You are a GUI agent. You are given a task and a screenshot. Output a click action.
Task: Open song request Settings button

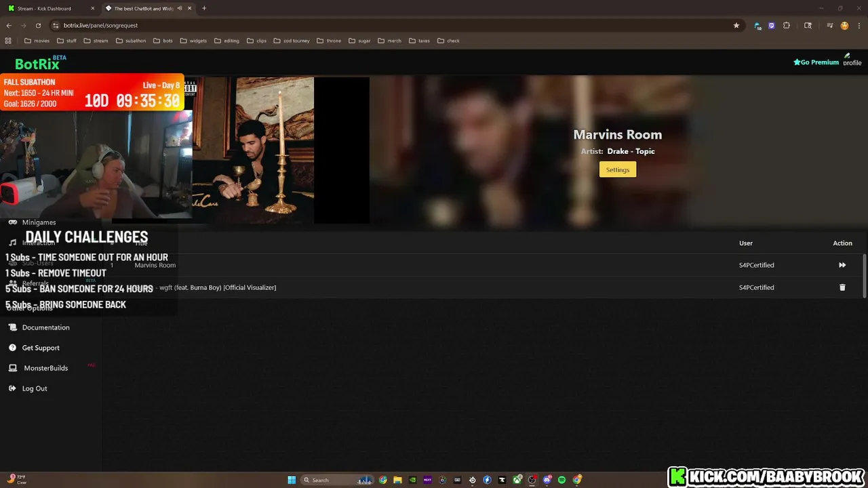tap(617, 169)
